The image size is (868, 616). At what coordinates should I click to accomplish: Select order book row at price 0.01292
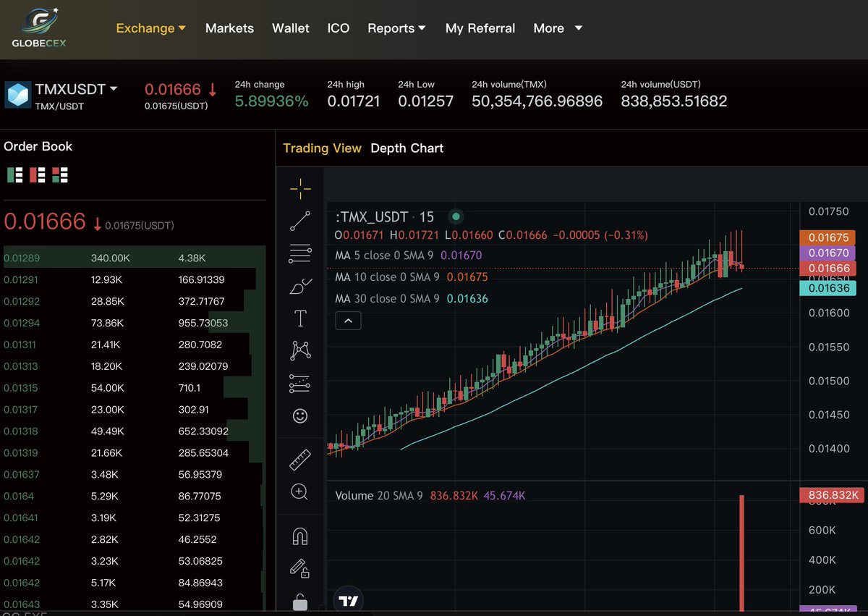(x=135, y=301)
